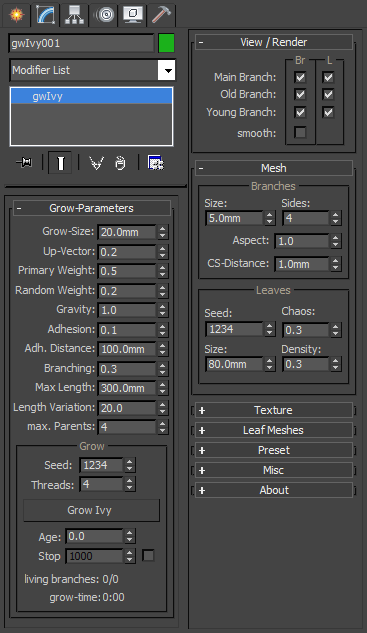Click the Grow Ivy button
367x633 pixels.
91,510
